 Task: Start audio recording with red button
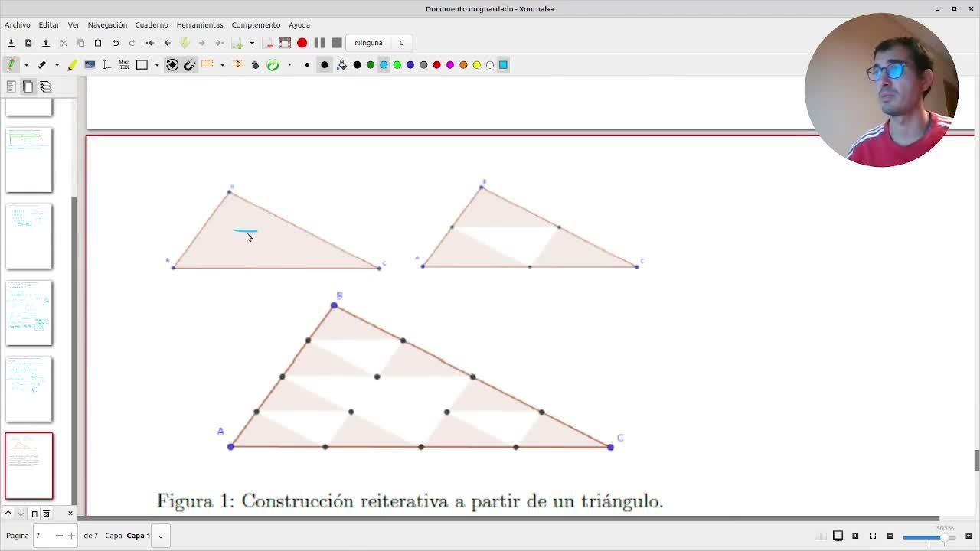(302, 43)
